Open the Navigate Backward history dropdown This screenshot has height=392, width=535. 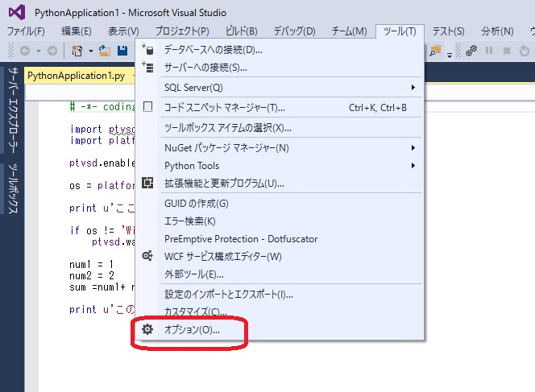click(x=39, y=52)
